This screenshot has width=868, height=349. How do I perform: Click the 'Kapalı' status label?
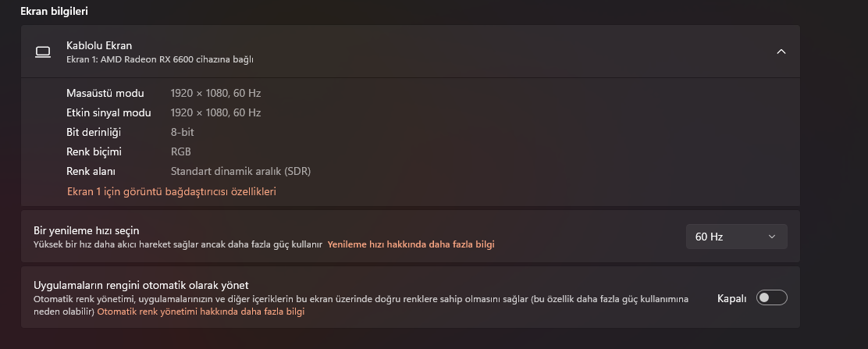click(x=731, y=298)
